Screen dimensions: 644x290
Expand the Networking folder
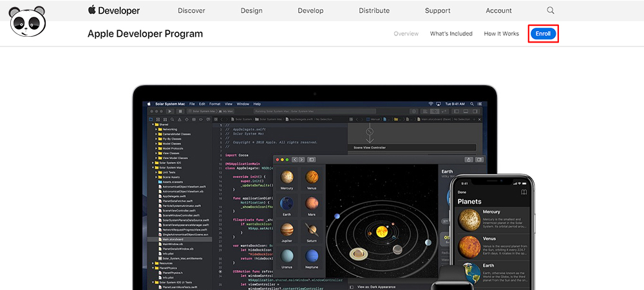pyautogui.click(x=156, y=129)
